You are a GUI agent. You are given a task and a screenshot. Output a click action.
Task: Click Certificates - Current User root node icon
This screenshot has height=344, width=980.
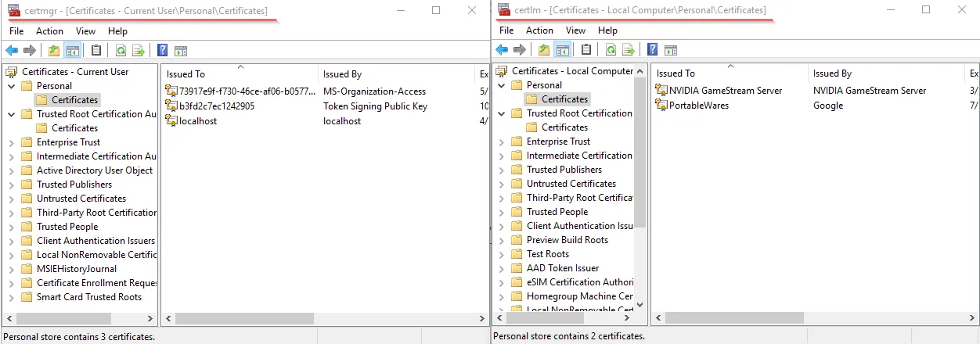point(13,72)
